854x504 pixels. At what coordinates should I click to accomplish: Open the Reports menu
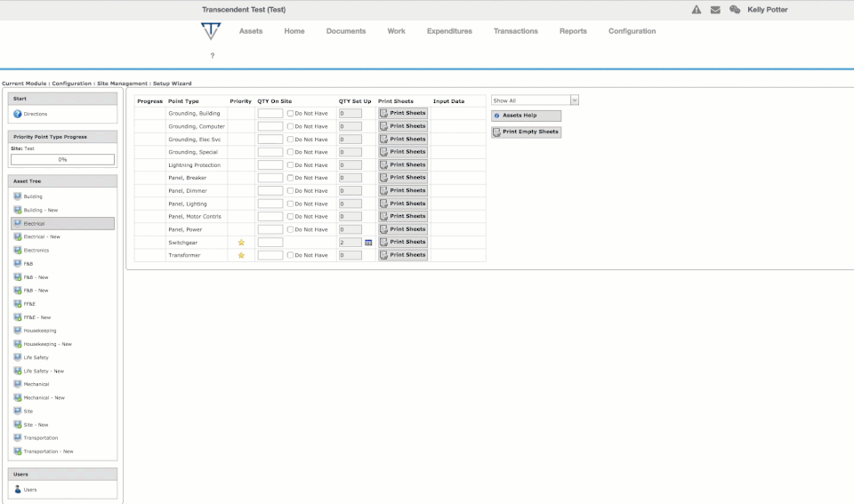(x=573, y=31)
